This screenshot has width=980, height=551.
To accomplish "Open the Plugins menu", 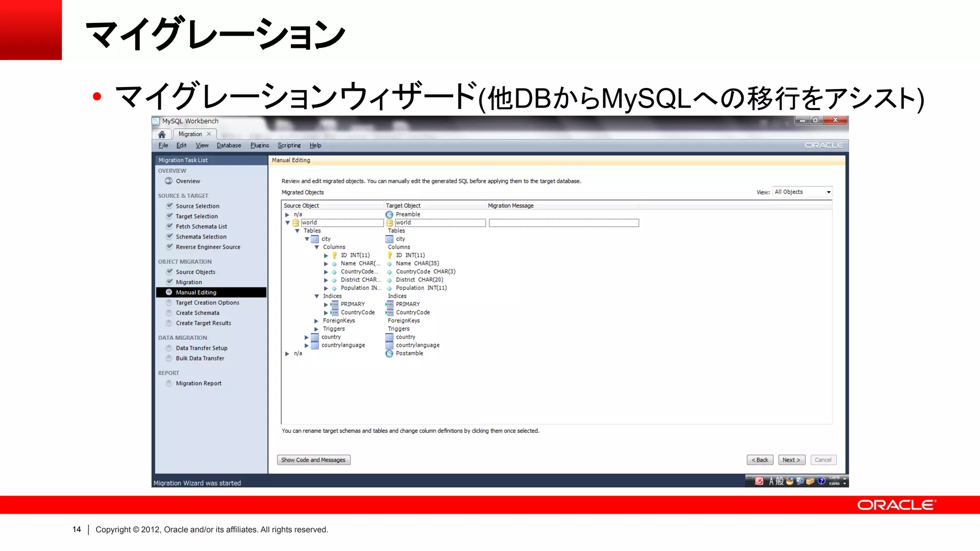I will tap(259, 145).
